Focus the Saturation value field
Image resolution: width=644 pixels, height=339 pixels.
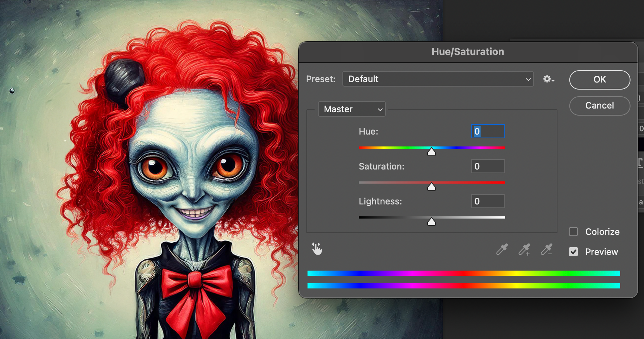pyautogui.click(x=488, y=166)
